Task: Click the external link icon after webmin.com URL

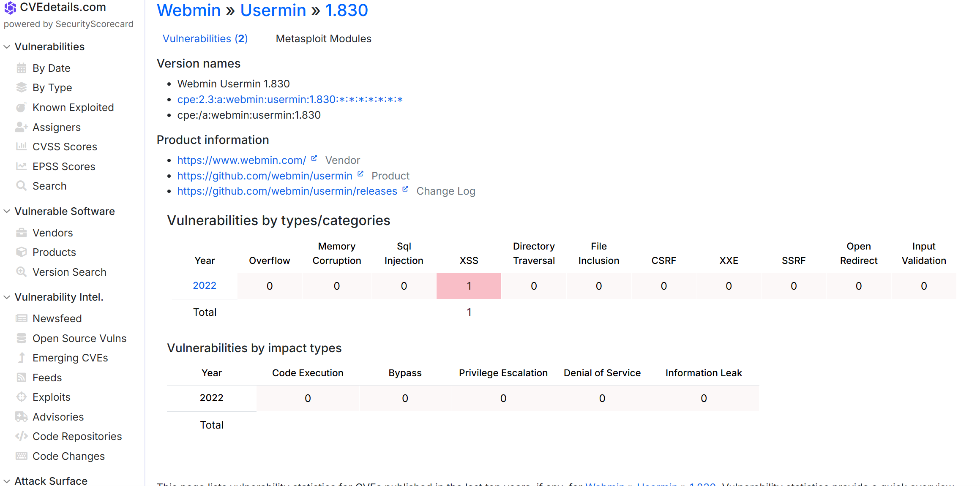Action: click(314, 158)
